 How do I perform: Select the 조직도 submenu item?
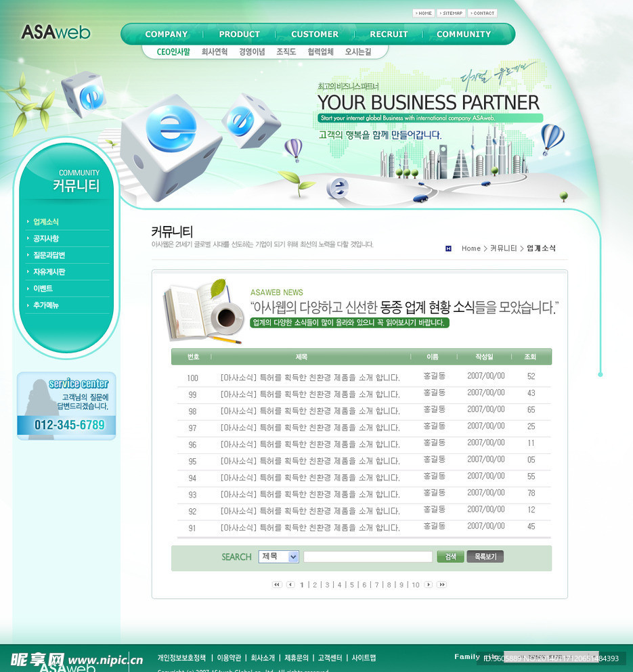click(x=286, y=52)
